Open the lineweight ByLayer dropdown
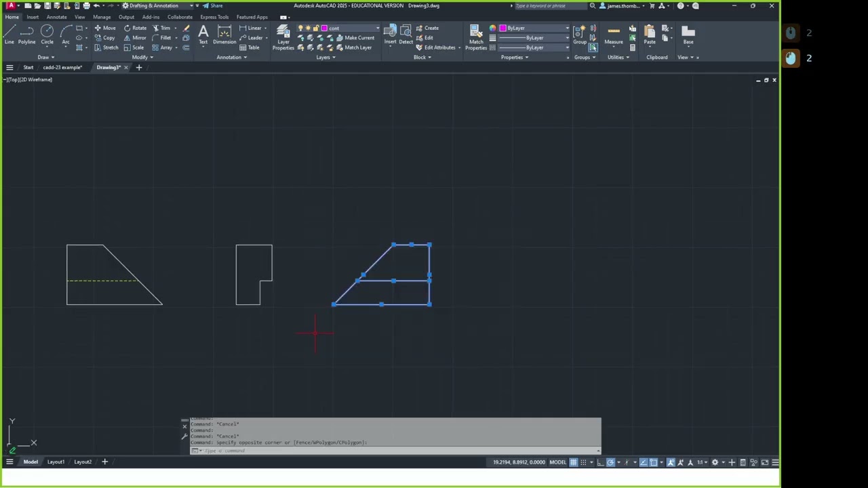 pyautogui.click(x=534, y=38)
